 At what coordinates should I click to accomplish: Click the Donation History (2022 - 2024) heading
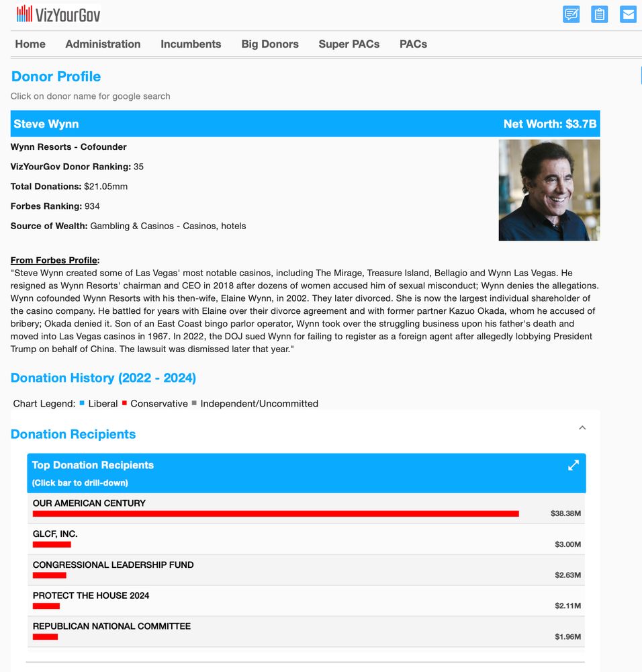point(103,378)
